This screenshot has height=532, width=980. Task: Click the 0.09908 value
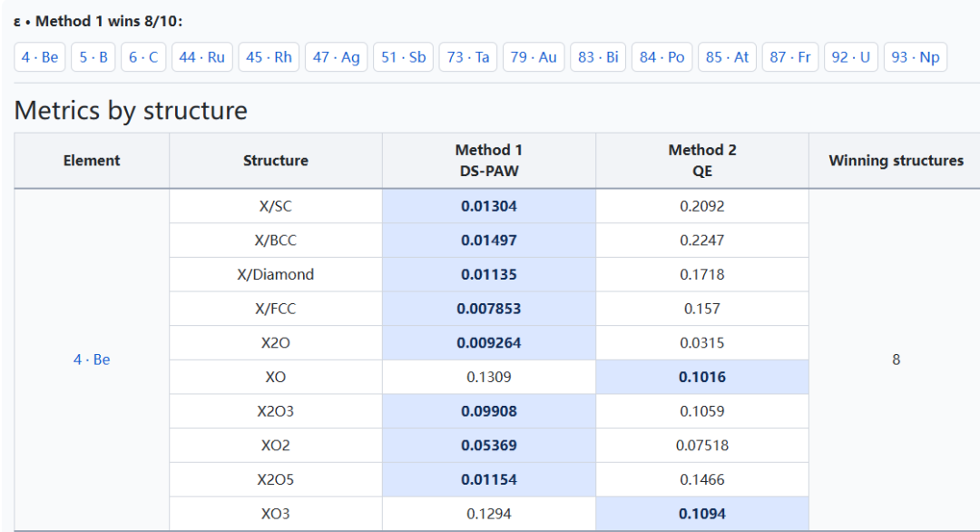click(x=489, y=411)
